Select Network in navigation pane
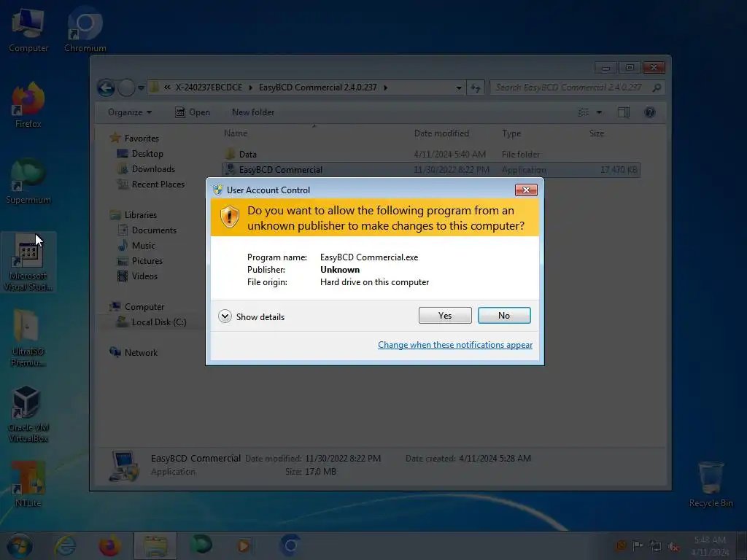747x560 pixels. pyautogui.click(x=141, y=352)
